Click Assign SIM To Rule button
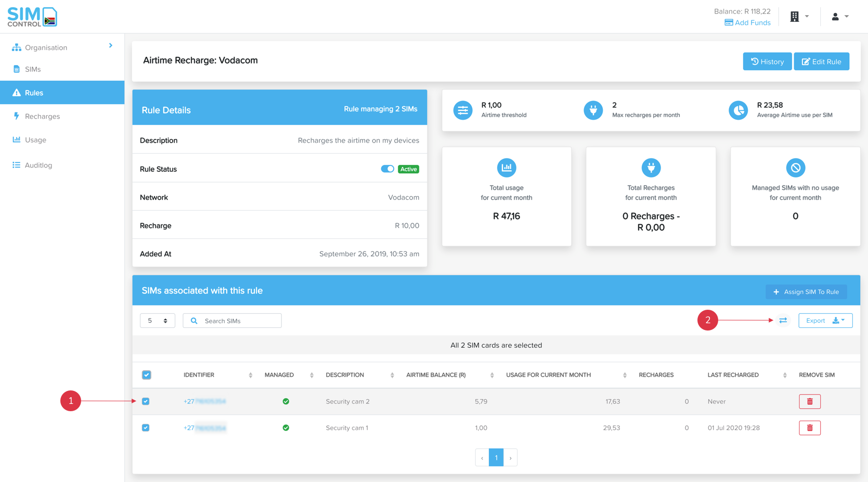 (x=806, y=292)
